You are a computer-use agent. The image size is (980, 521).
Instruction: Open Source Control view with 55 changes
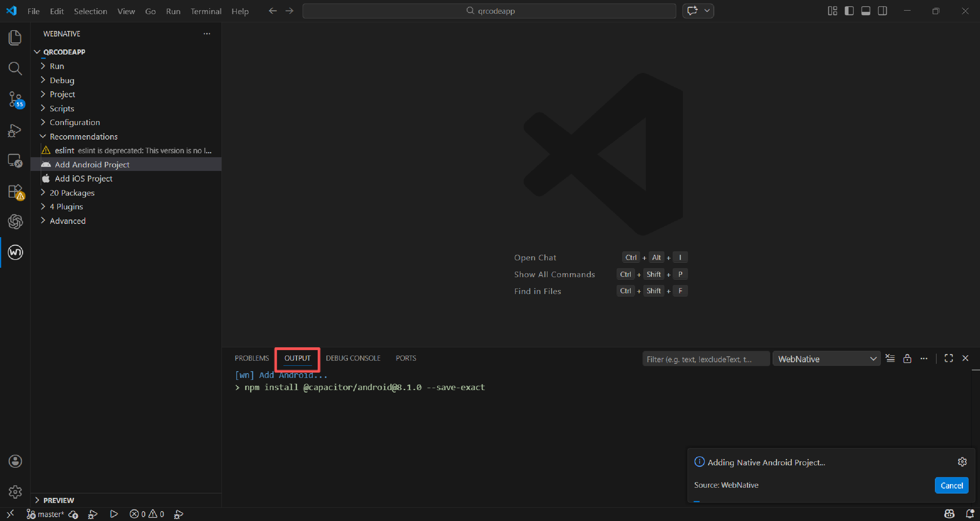pos(16,99)
